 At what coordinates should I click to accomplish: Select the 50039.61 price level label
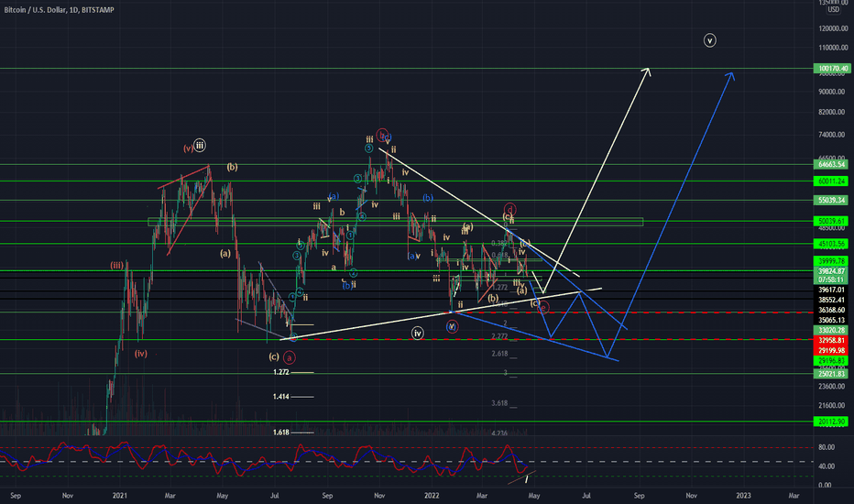pos(831,221)
